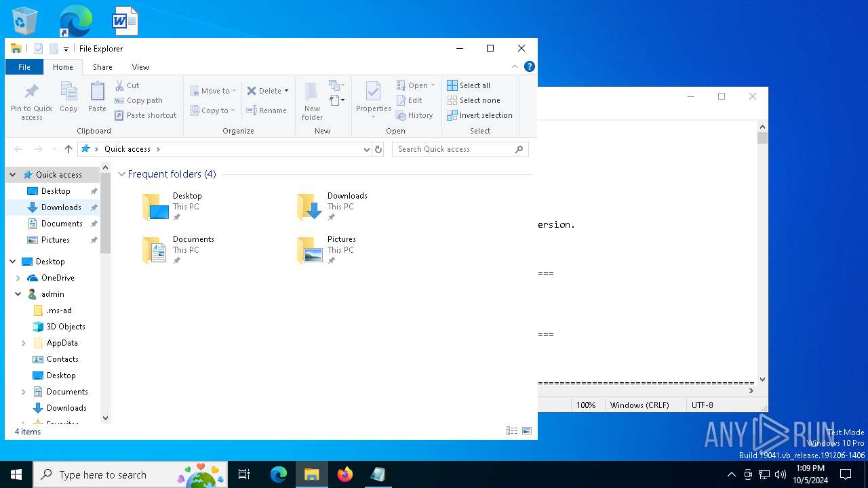
Task: Click Paste shortcut in ribbon
Action: pyautogui.click(x=145, y=115)
